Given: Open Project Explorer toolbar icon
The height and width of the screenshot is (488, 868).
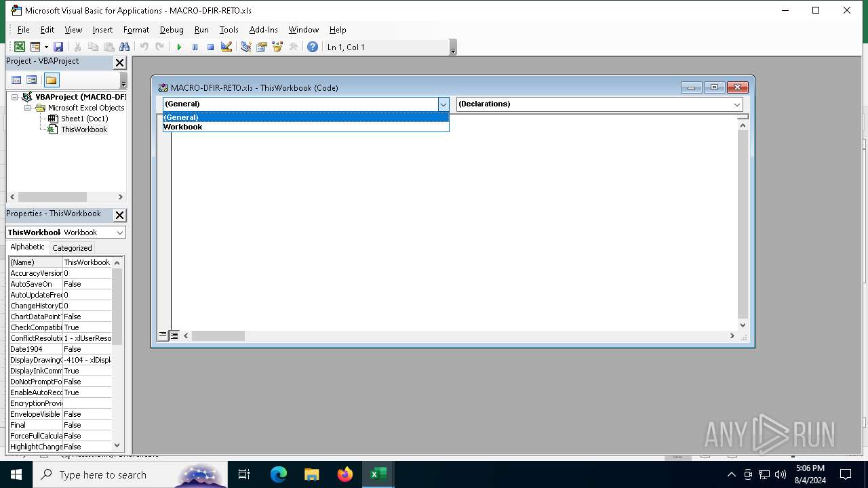Looking at the screenshot, I should coord(246,47).
